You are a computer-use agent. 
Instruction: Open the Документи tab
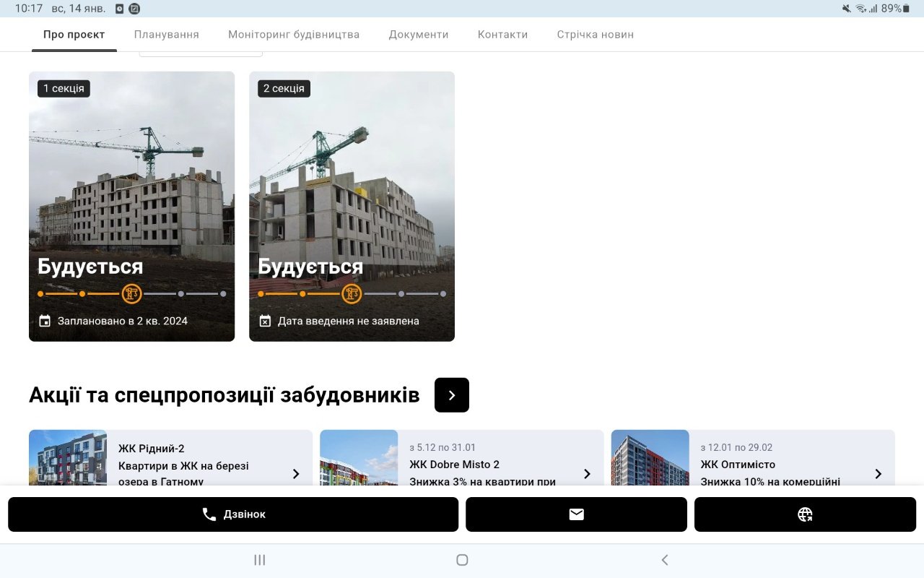tap(419, 35)
